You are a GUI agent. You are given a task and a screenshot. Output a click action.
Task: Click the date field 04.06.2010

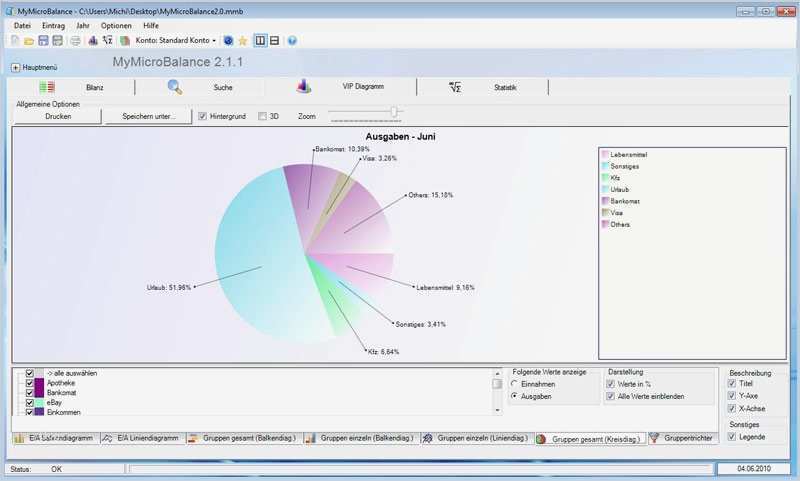click(754, 468)
